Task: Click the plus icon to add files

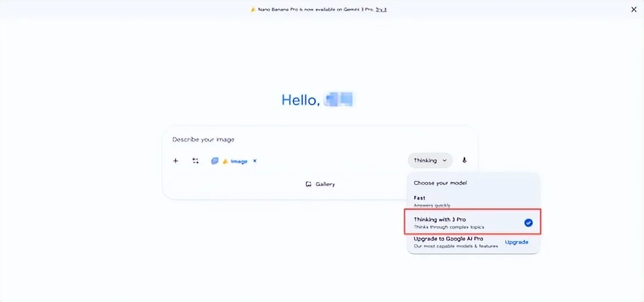Action: point(176,161)
